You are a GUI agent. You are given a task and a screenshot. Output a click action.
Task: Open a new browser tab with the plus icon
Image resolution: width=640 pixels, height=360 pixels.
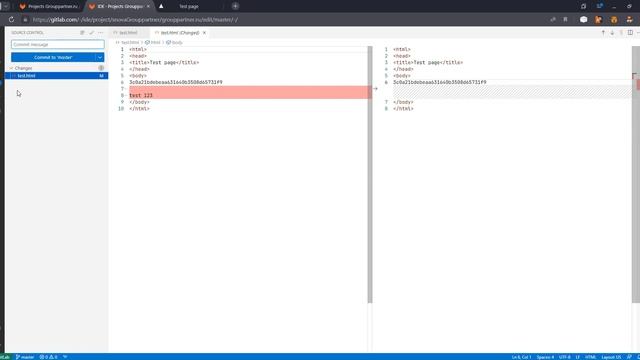[236, 6]
